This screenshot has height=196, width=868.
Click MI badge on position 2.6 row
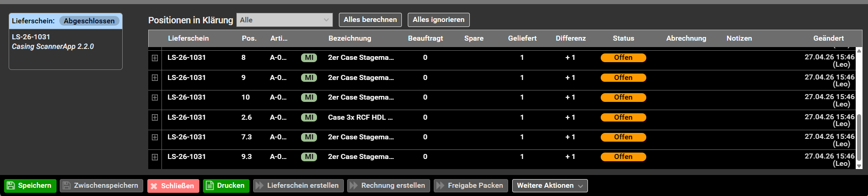tap(309, 117)
